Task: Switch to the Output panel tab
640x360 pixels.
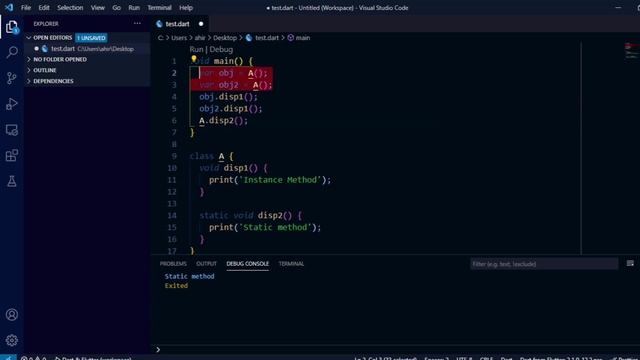Action: pyautogui.click(x=207, y=264)
